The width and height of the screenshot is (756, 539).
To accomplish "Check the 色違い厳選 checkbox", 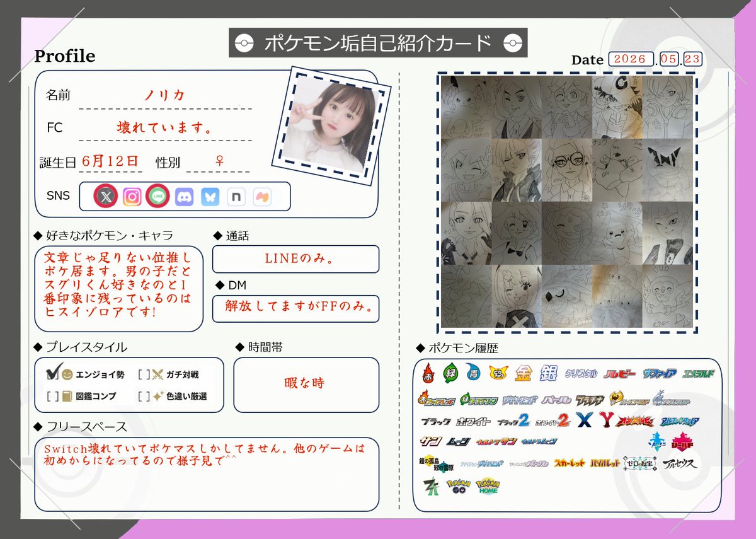I will (144, 397).
